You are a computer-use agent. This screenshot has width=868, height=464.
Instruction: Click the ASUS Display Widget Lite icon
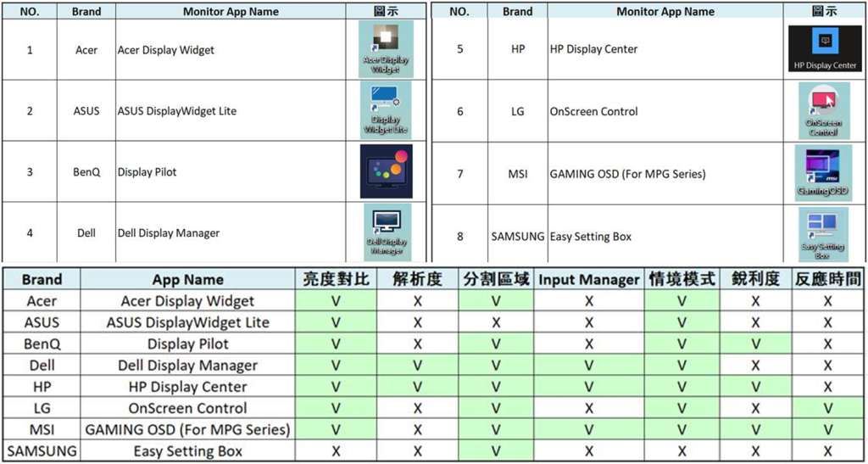click(386, 109)
